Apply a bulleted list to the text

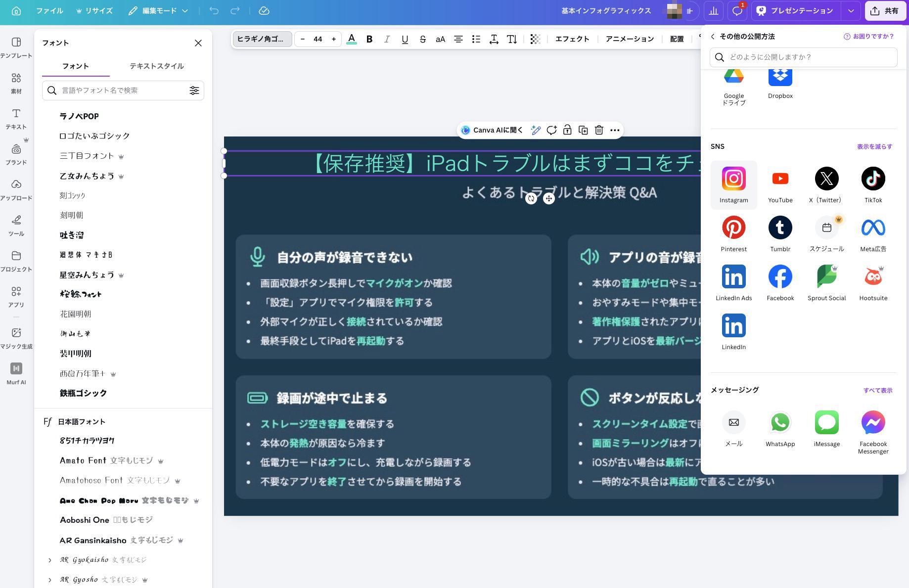point(476,39)
